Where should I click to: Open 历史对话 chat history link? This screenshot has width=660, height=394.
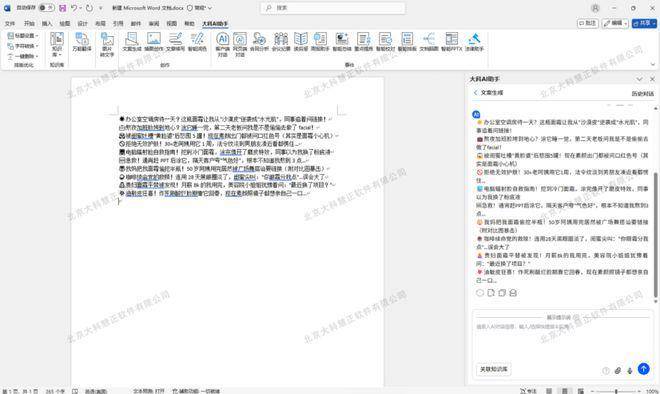643,93
